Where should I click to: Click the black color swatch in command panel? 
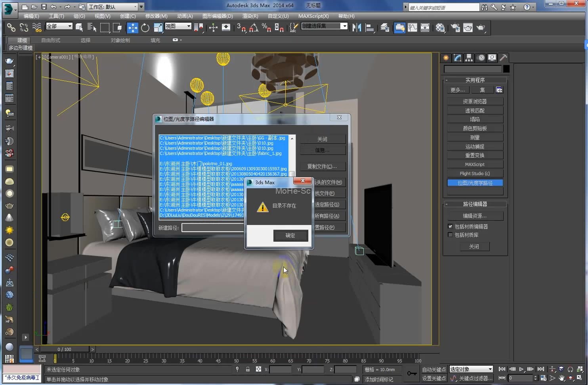506,69
